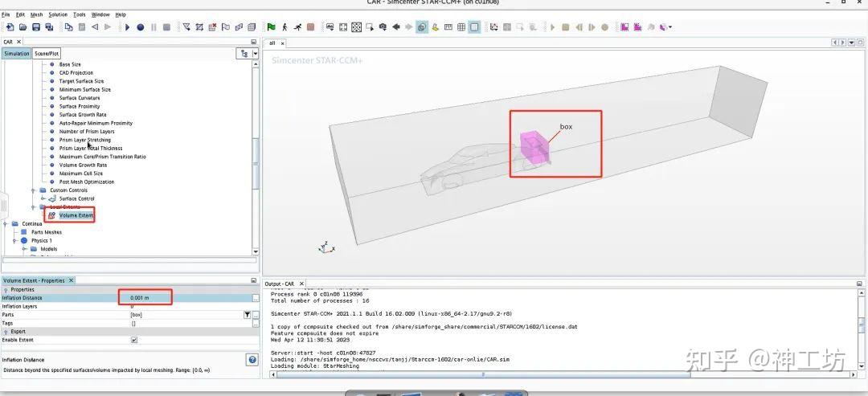Close the CAR simulation tab
Screen dimensions: 868x396
click(x=18, y=42)
